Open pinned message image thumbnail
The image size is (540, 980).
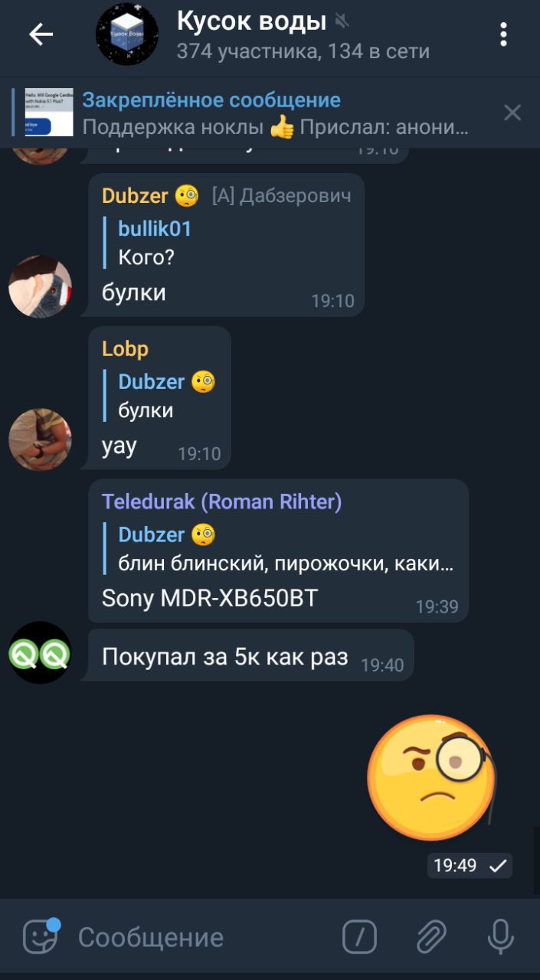[x=48, y=113]
